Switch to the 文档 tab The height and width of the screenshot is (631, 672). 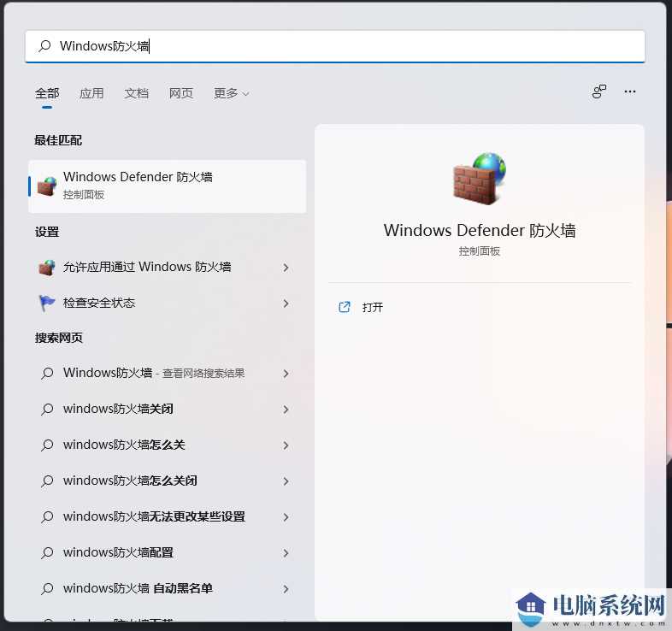pyautogui.click(x=136, y=93)
